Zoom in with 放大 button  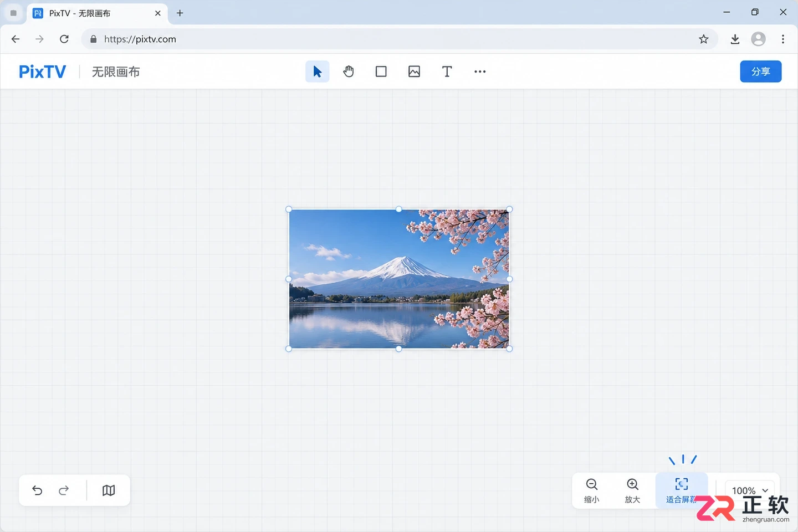pos(632,490)
